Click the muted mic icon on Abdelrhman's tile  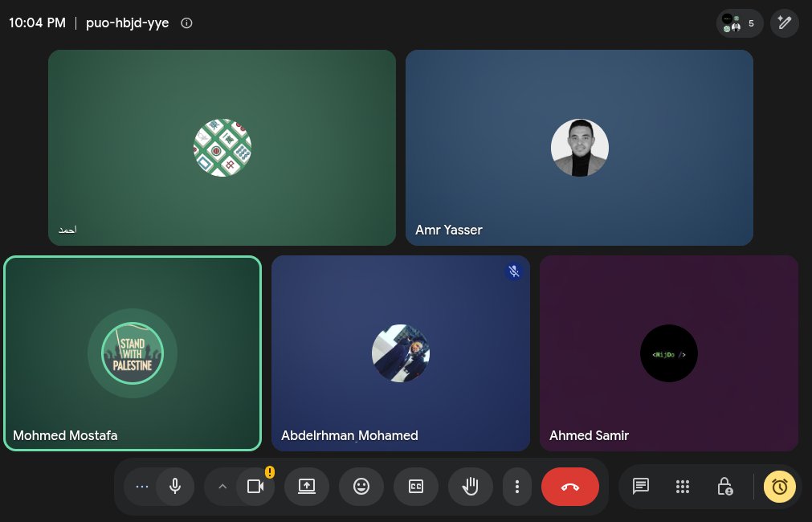click(514, 271)
